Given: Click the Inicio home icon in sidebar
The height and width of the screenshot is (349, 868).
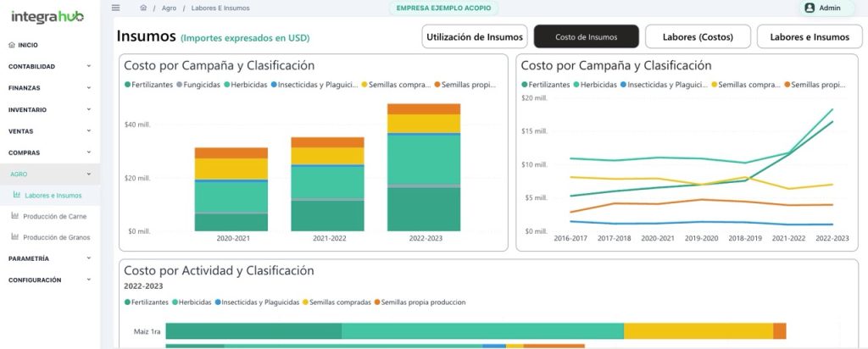Looking at the screenshot, I should [x=11, y=45].
